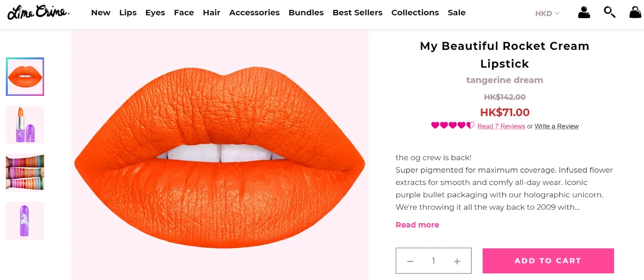Click the Lime Crime logo

pyautogui.click(x=38, y=12)
